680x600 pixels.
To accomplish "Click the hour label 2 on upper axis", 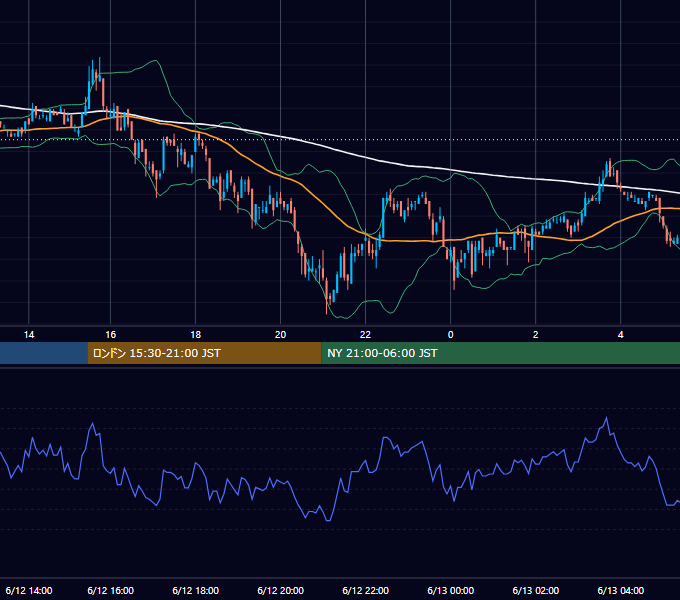I will (x=536, y=335).
